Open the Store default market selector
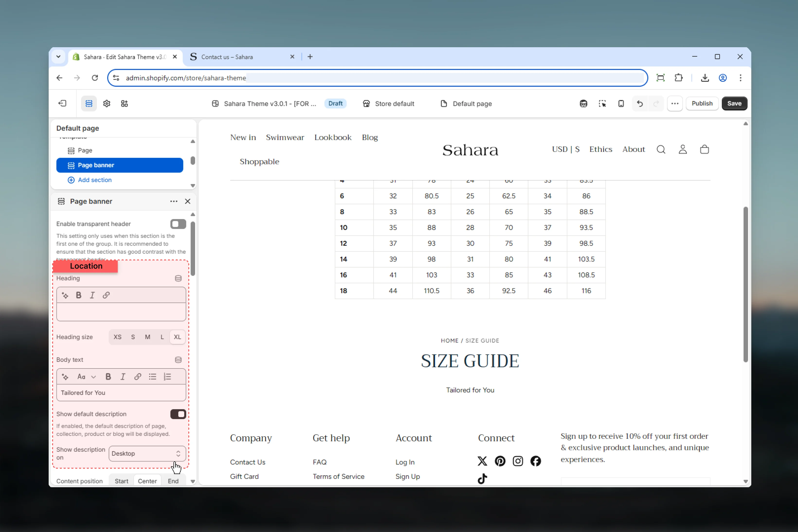Image resolution: width=798 pixels, height=532 pixels. tap(388, 103)
